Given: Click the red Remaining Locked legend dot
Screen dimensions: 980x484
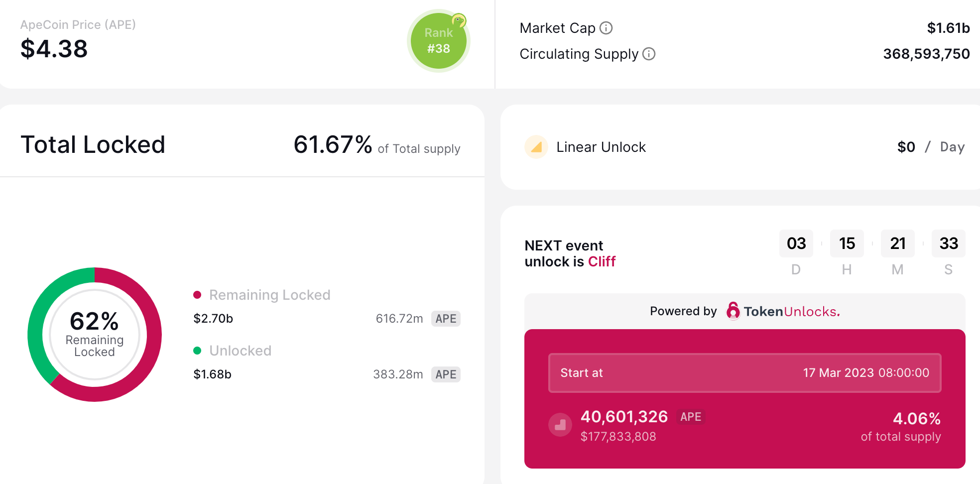Looking at the screenshot, I should 197,295.
